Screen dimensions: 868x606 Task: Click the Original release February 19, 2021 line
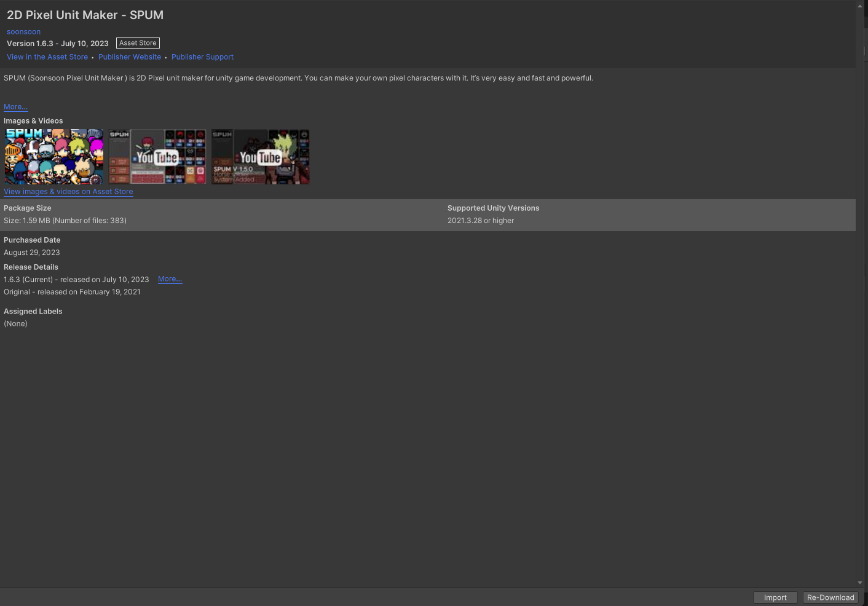(72, 292)
